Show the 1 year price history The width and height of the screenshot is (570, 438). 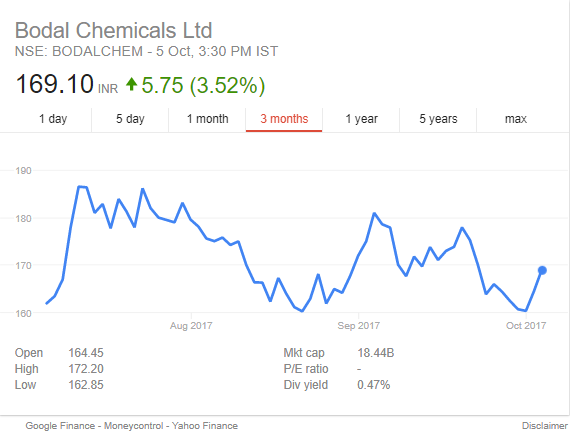coord(361,119)
